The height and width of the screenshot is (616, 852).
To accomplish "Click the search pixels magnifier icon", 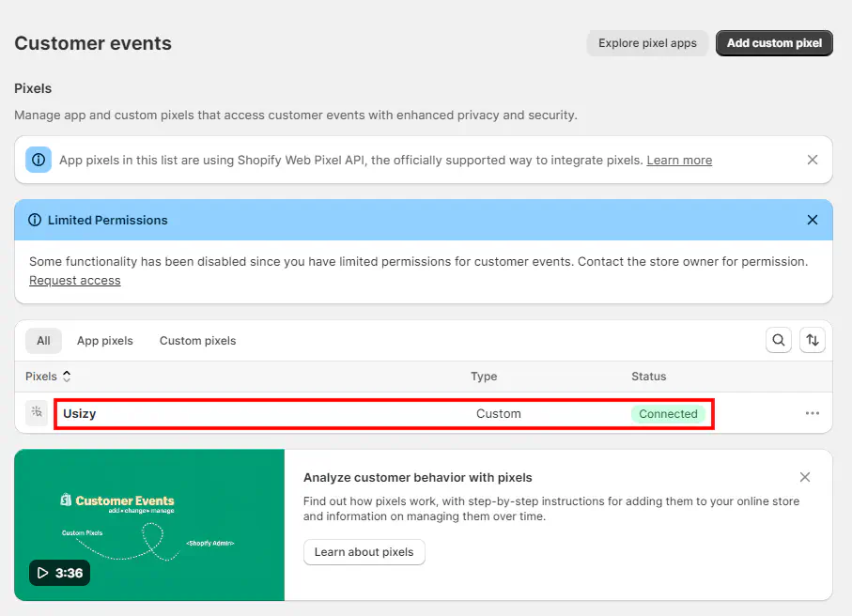I will pyautogui.click(x=778, y=340).
